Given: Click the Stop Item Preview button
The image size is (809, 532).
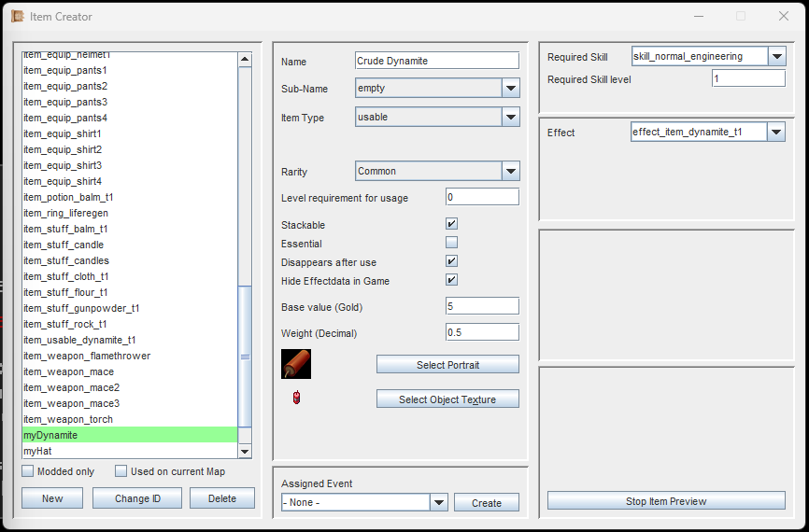Looking at the screenshot, I should pyautogui.click(x=665, y=501).
